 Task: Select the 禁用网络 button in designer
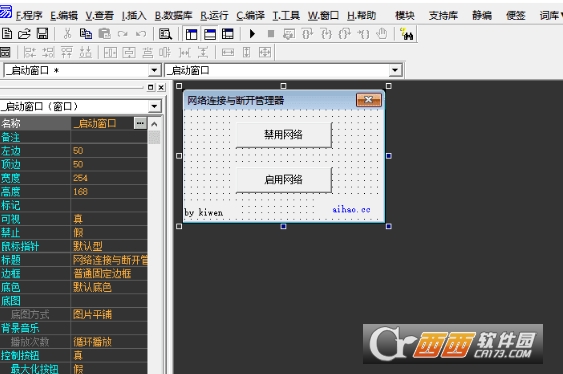pos(284,135)
